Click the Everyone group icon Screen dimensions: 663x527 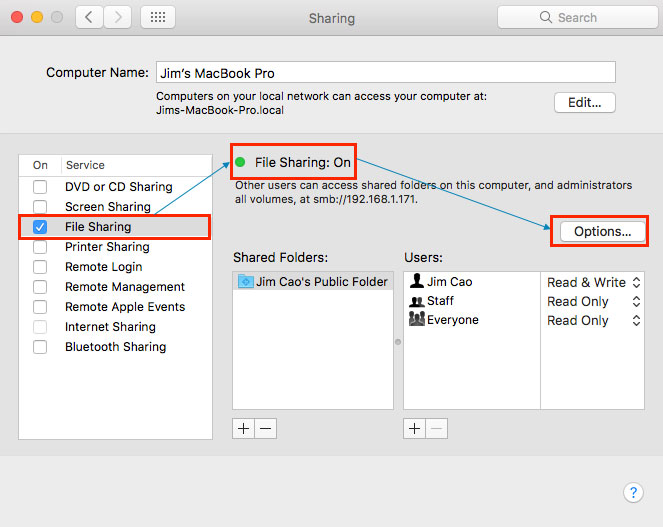tap(416, 319)
